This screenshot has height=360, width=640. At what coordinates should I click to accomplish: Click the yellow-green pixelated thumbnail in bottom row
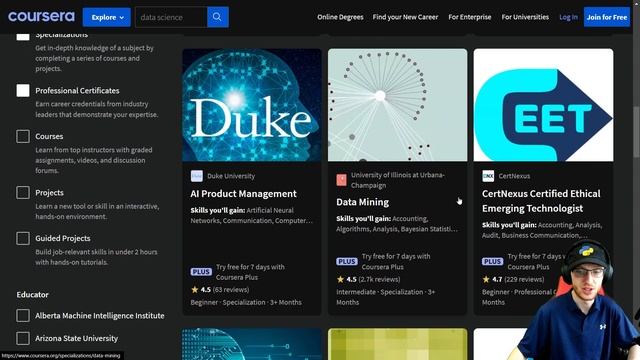pyautogui.click(x=398, y=344)
